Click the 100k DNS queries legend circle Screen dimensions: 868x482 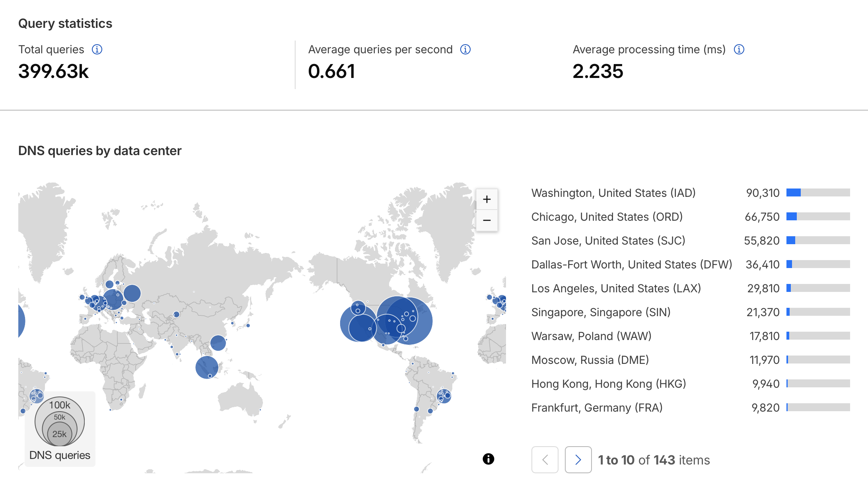(60, 405)
